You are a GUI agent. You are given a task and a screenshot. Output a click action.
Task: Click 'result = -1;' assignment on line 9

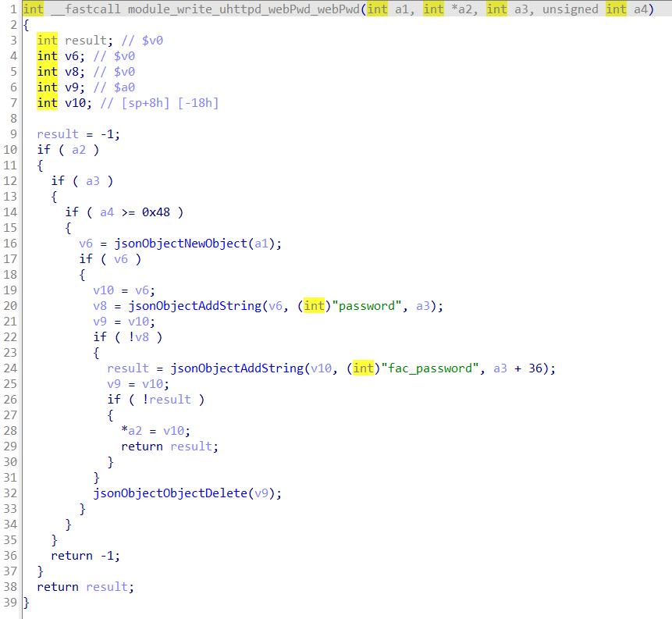point(78,134)
